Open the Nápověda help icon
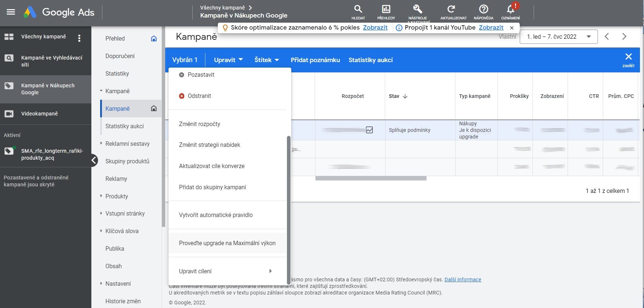Viewport: 644px width, 308px height. [x=484, y=12]
